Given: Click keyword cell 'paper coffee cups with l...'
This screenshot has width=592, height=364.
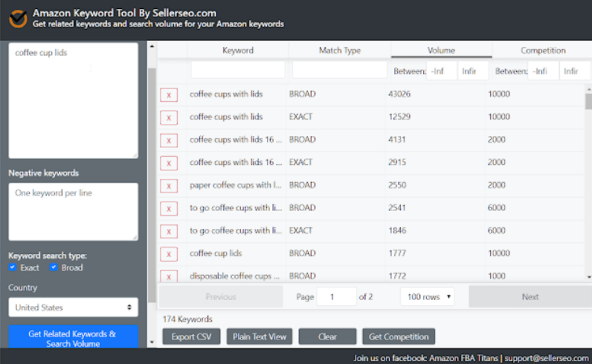Looking at the screenshot, I should (x=235, y=185).
